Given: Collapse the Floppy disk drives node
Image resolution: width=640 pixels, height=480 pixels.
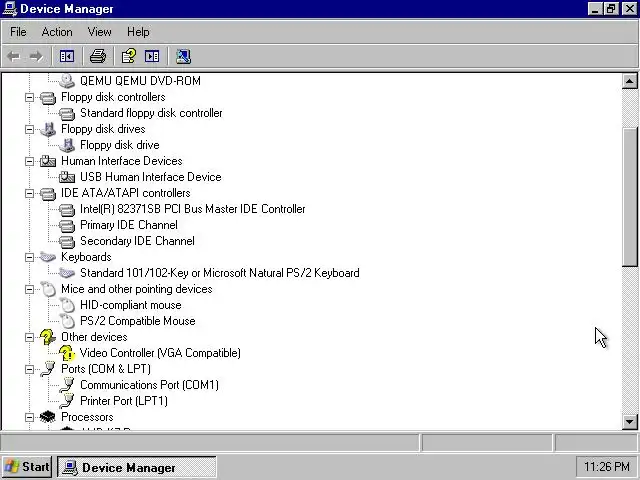Looking at the screenshot, I should [x=29, y=129].
